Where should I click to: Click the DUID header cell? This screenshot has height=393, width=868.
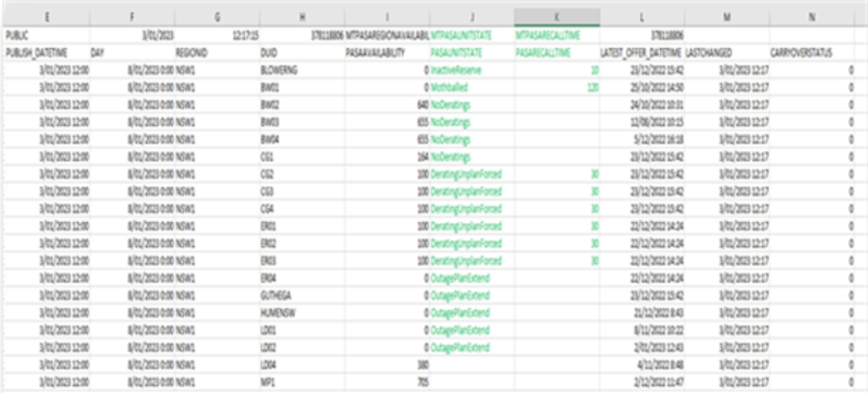(269, 54)
